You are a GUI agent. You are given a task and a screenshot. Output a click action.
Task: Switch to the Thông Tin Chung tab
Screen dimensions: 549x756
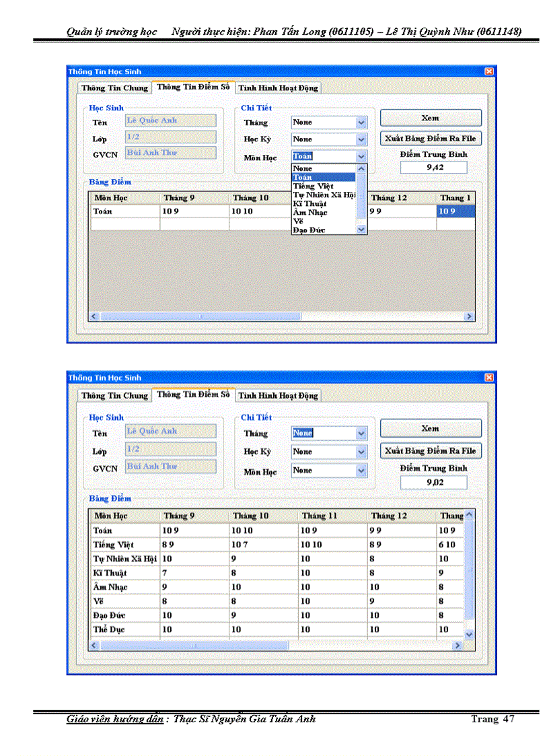tap(113, 88)
